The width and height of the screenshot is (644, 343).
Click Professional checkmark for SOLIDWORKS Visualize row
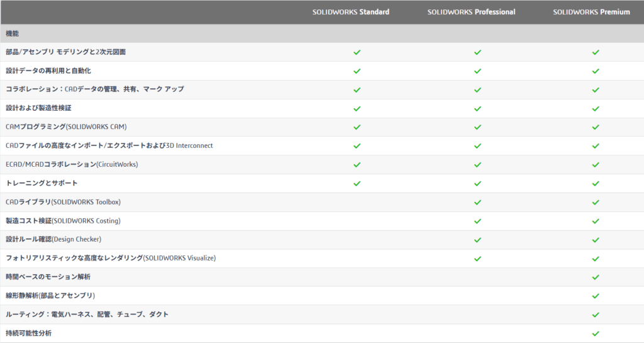[x=477, y=259]
